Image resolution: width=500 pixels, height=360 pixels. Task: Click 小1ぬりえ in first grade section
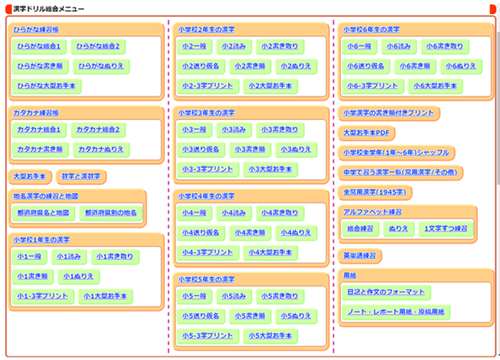point(79,276)
